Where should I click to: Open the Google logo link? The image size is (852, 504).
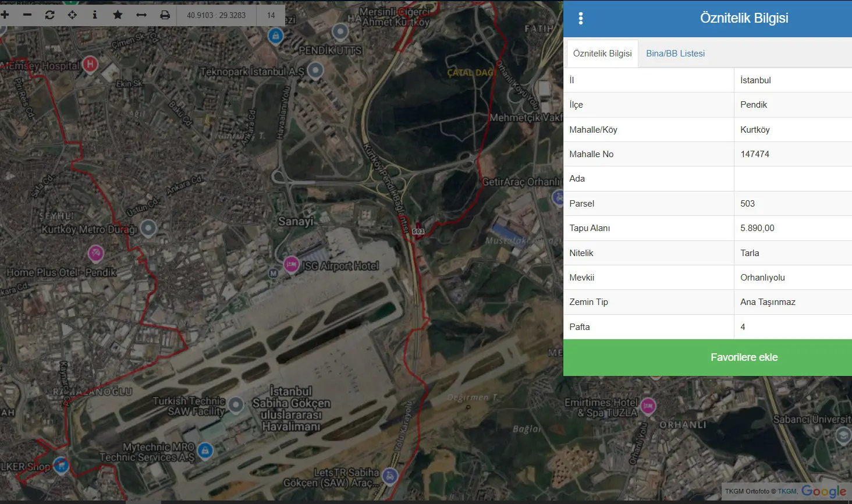pyautogui.click(x=823, y=491)
